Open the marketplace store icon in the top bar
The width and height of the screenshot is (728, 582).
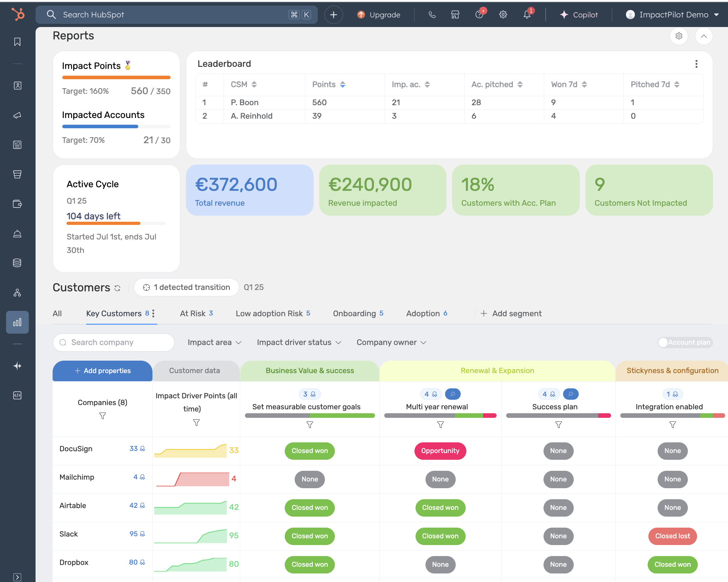(455, 15)
